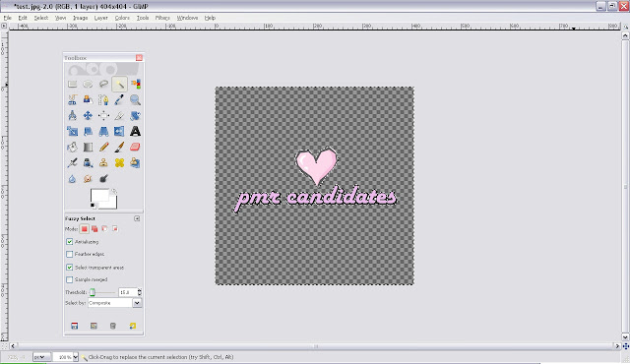Screen dimensions: 630x364
Task: Select the Zoom magnifier tool
Action: click(136, 99)
